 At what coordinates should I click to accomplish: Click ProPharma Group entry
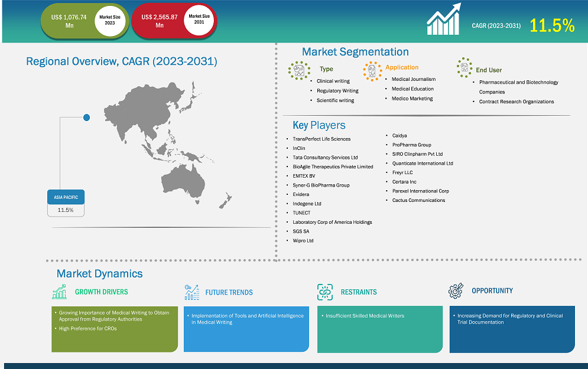click(412, 145)
